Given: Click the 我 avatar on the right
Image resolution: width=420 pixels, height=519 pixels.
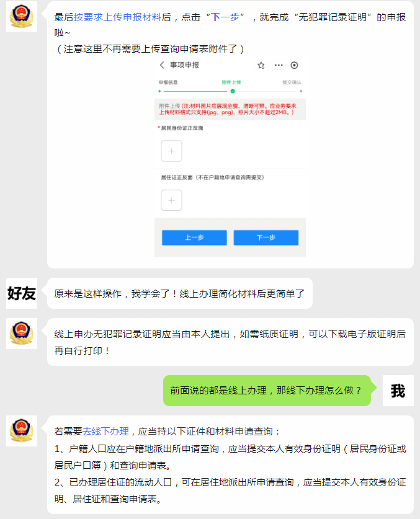Looking at the screenshot, I should [398, 391].
